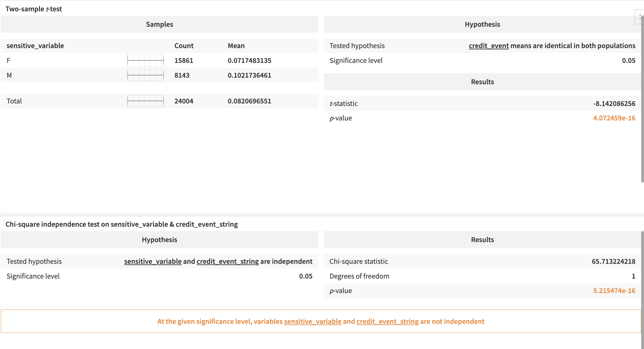The width and height of the screenshot is (644, 349).
Task: Click the orange chi-square p-value
Action: (614, 291)
